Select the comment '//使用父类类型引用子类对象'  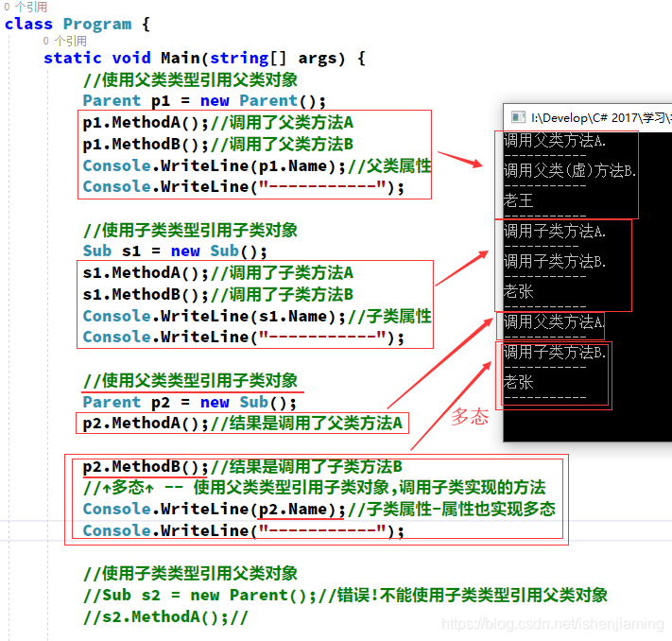point(190,380)
